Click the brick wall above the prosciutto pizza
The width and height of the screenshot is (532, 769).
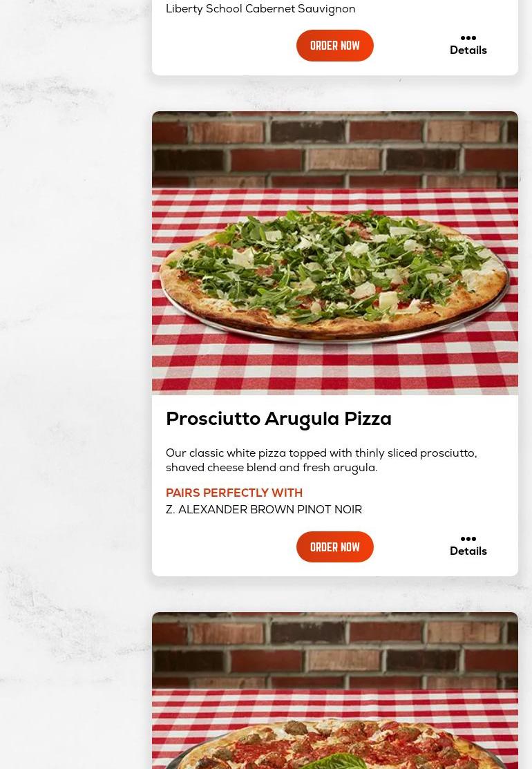coord(335,149)
